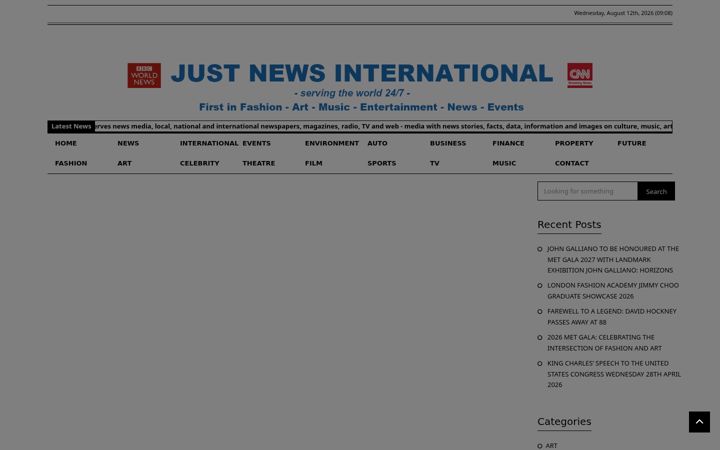Open David Hockney farewell post
720x450 pixels.
click(612, 317)
